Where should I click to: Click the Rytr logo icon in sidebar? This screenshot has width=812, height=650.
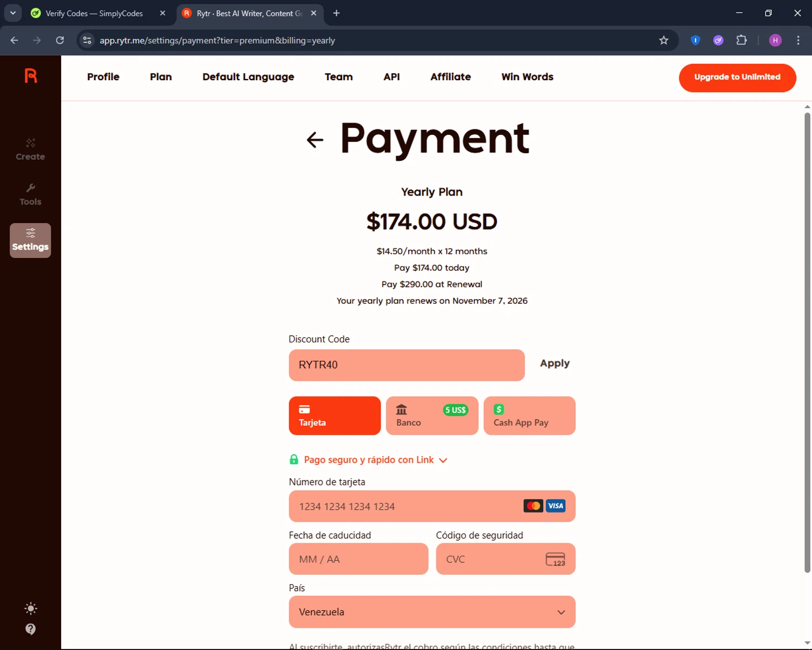click(x=31, y=76)
